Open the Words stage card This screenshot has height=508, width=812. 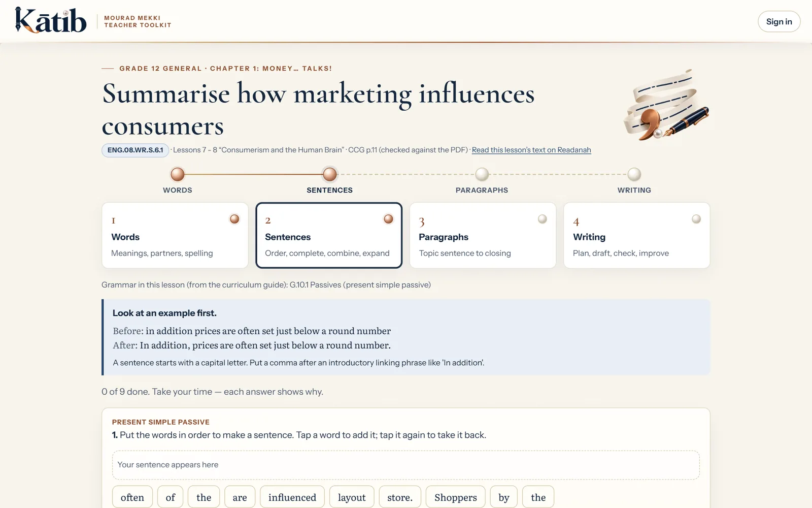(175, 235)
